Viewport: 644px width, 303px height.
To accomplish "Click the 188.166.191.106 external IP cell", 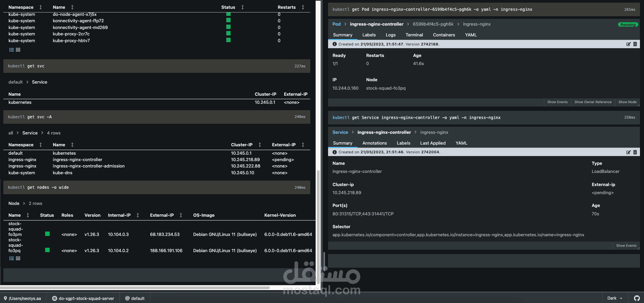I will pyautogui.click(x=166, y=250).
